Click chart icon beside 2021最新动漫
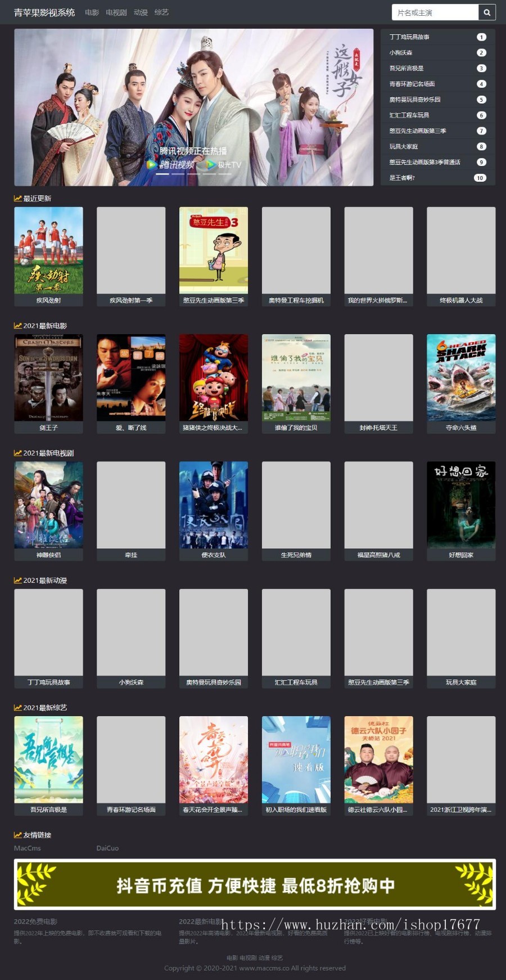Screen dimensions: 506x980 [18, 581]
